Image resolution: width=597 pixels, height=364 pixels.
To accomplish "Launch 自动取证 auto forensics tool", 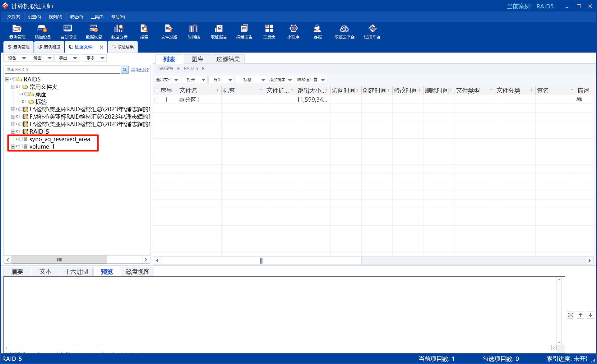I will (x=68, y=31).
